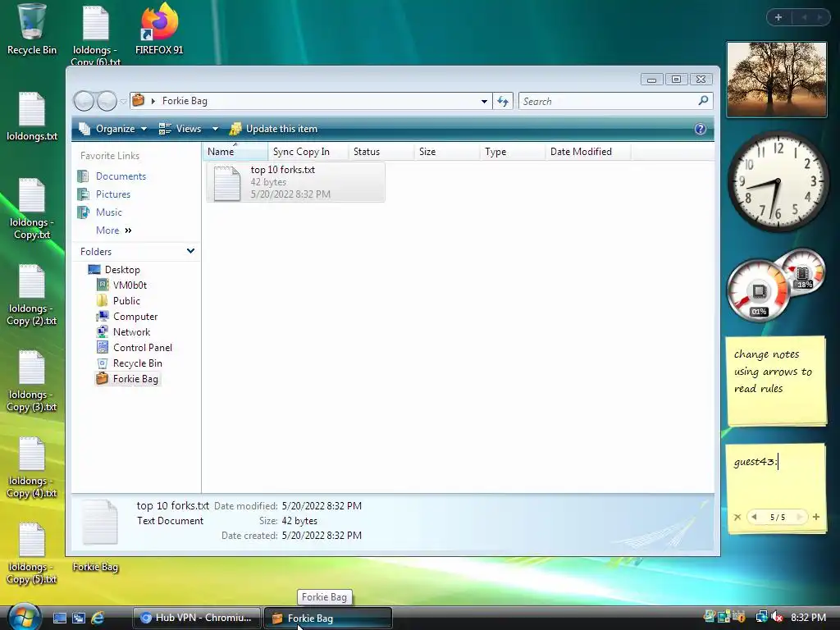
Task: Open the Help question mark icon
Action: [x=701, y=129]
